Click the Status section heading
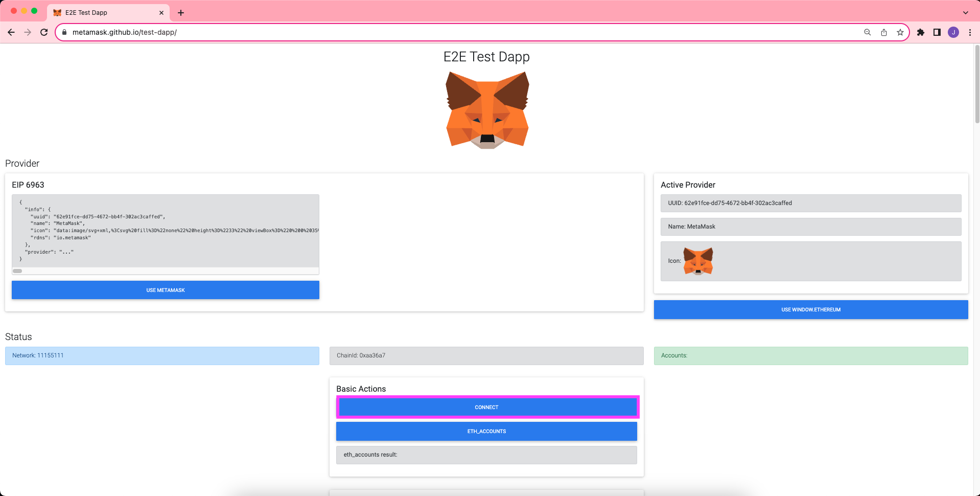The height and width of the screenshot is (496, 980). click(18, 337)
